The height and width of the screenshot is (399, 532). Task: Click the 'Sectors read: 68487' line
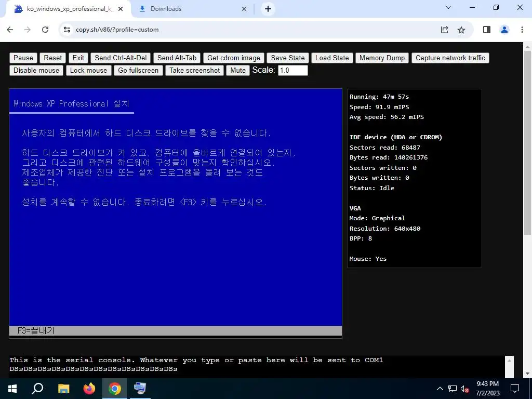385,148
